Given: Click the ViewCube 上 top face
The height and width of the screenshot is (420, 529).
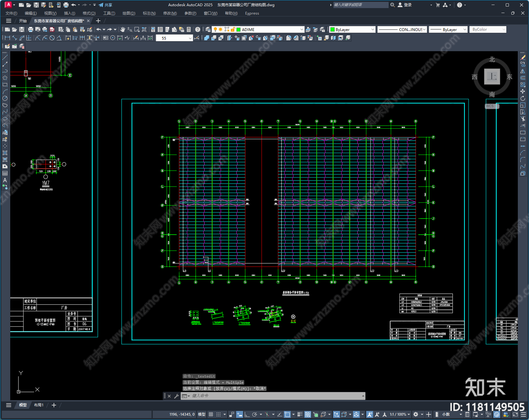Looking at the screenshot, I should pos(492,77).
